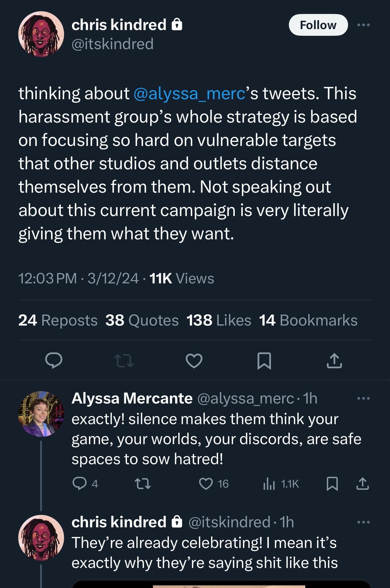Bookmark Alyssa Mercante's reply

(332, 484)
